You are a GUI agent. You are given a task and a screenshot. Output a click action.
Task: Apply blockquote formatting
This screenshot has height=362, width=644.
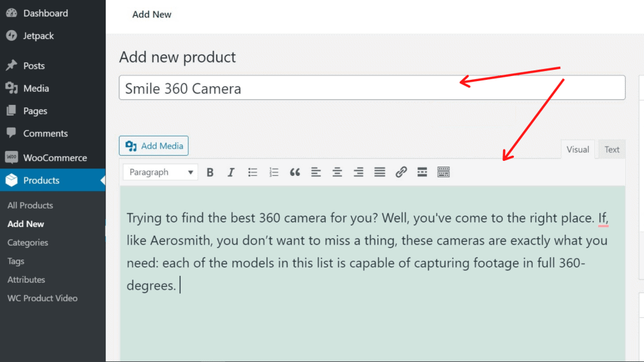tap(295, 172)
